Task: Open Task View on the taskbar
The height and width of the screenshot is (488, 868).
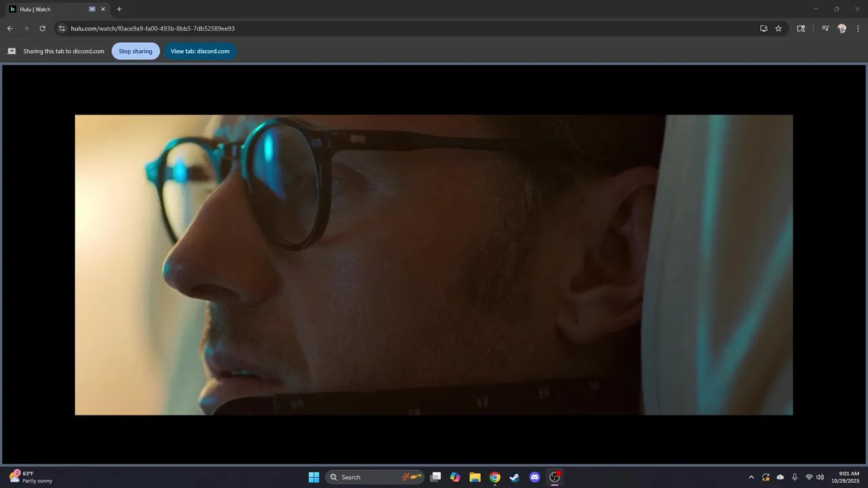Action: [435, 477]
